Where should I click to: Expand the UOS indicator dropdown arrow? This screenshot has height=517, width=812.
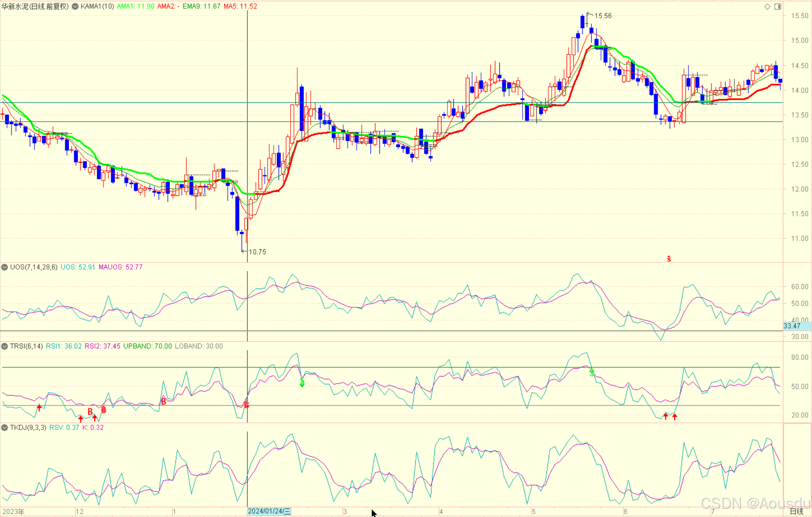(x=4, y=267)
